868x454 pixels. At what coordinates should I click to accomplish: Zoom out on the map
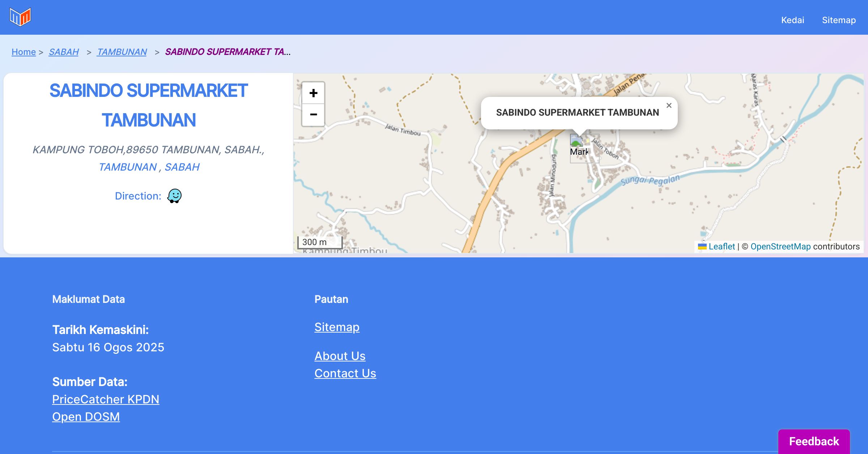313,115
